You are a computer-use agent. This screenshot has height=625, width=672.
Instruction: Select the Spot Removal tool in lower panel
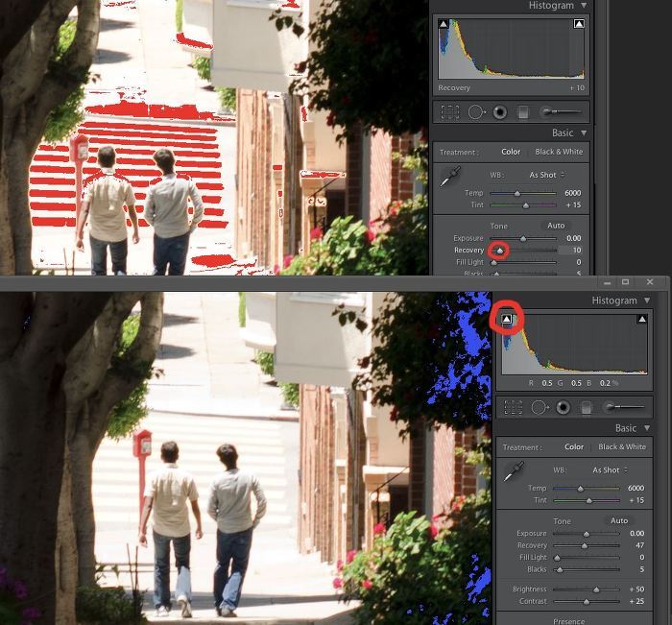(540, 407)
